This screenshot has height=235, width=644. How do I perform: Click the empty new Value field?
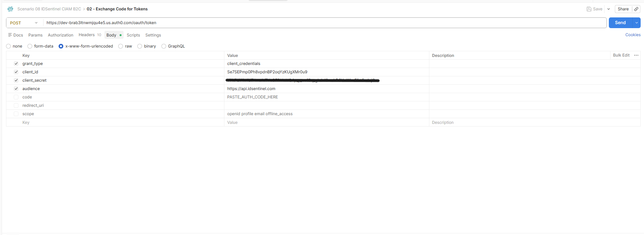(327, 123)
